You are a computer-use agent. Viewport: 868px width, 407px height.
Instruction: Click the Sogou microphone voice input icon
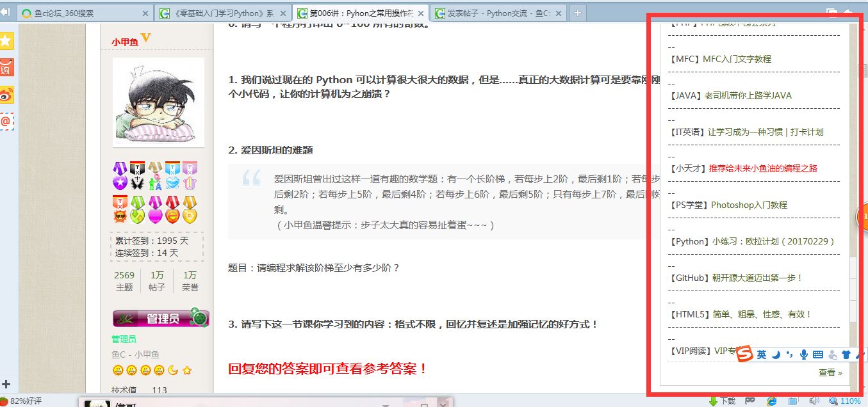(x=803, y=355)
